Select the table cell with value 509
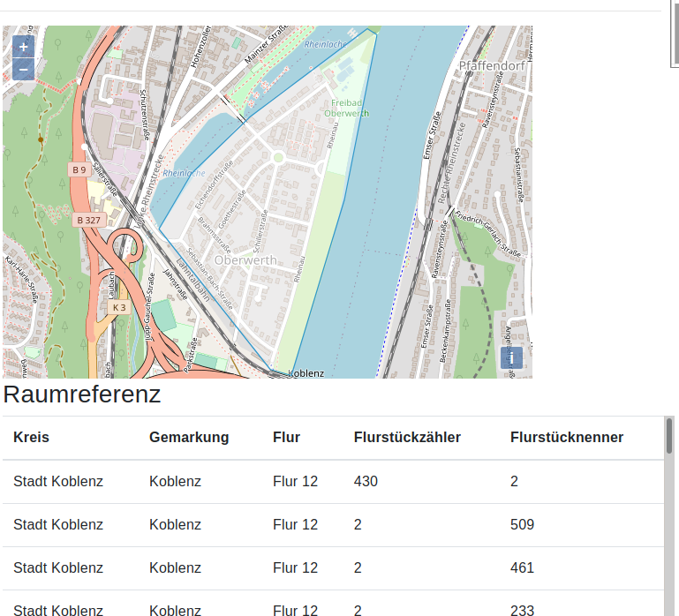This screenshot has height=616, width=679. click(x=522, y=524)
